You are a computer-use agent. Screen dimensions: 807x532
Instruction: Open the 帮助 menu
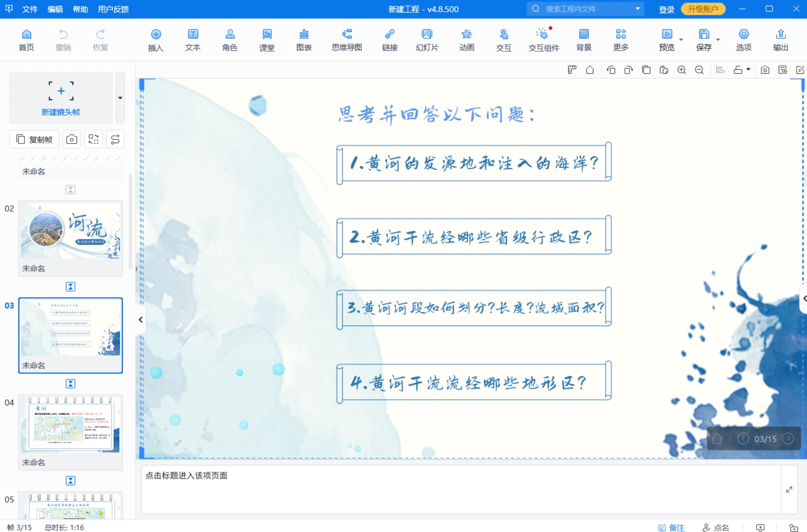[80, 9]
